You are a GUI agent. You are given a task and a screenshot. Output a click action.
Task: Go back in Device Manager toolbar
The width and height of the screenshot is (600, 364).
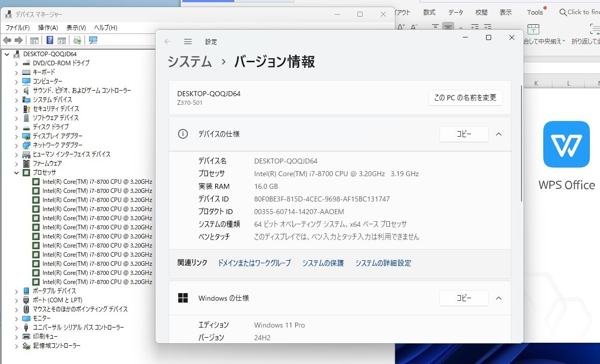[7, 40]
